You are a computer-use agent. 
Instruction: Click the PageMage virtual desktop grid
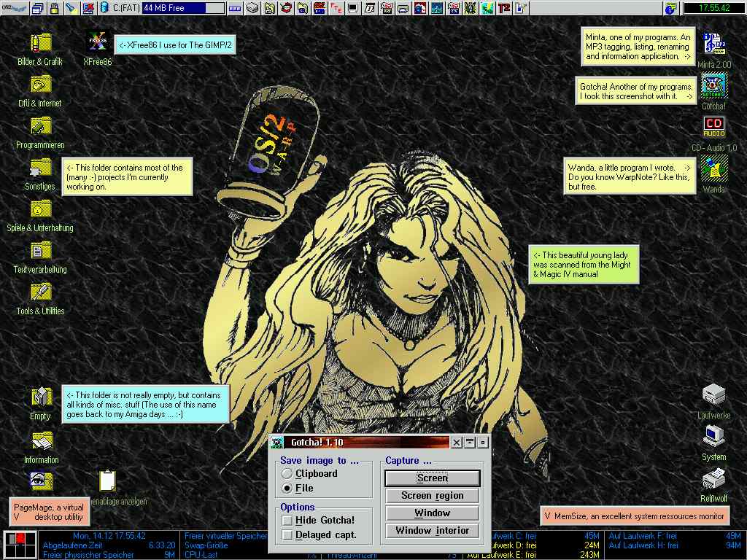20,545
